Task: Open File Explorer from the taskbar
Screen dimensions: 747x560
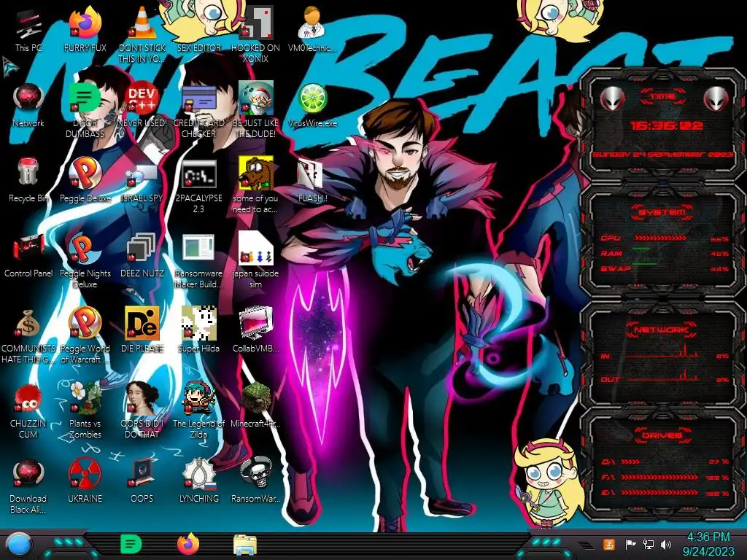Action: 245,545
